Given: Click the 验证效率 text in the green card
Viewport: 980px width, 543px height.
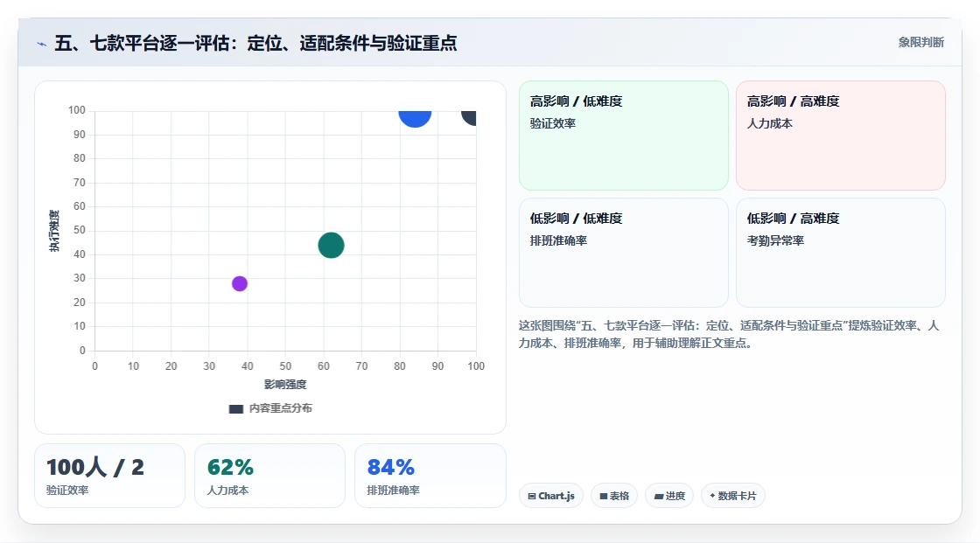Looking at the screenshot, I should [x=552, y=123].
